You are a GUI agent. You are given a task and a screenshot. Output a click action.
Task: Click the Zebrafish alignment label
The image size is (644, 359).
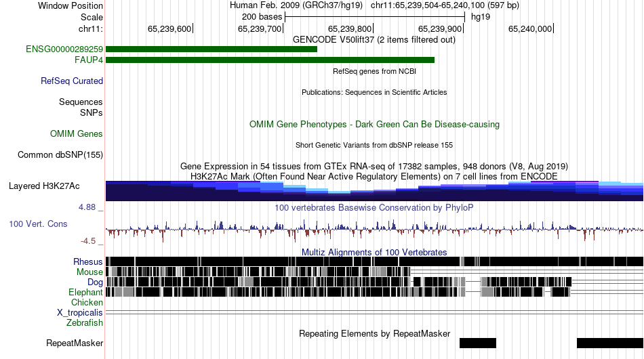84,322
